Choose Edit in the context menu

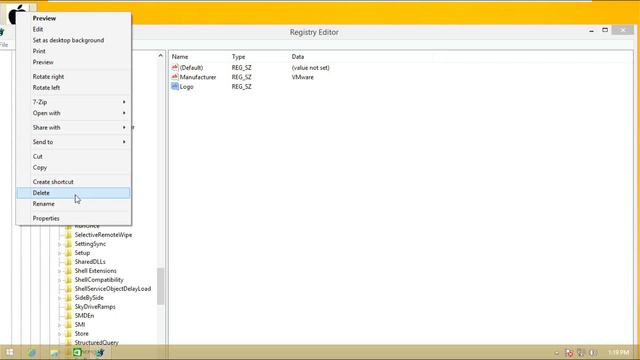click(73, 29)
